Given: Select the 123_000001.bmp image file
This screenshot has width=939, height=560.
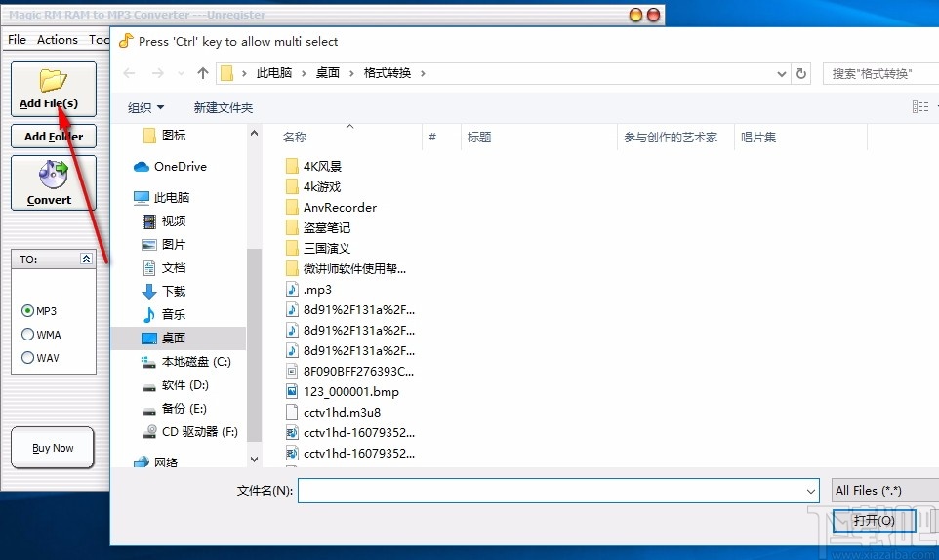Looking at the screenshot, I should [x=343, y=392].
